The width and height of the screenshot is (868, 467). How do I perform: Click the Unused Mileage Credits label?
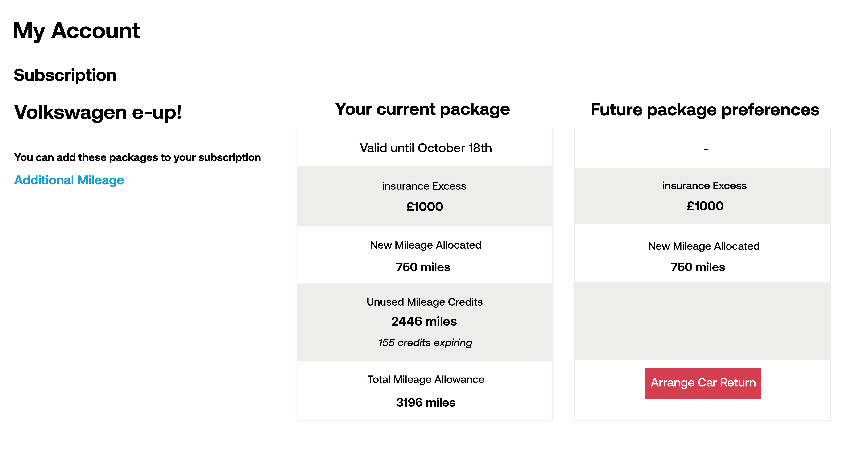click(425, 302)
